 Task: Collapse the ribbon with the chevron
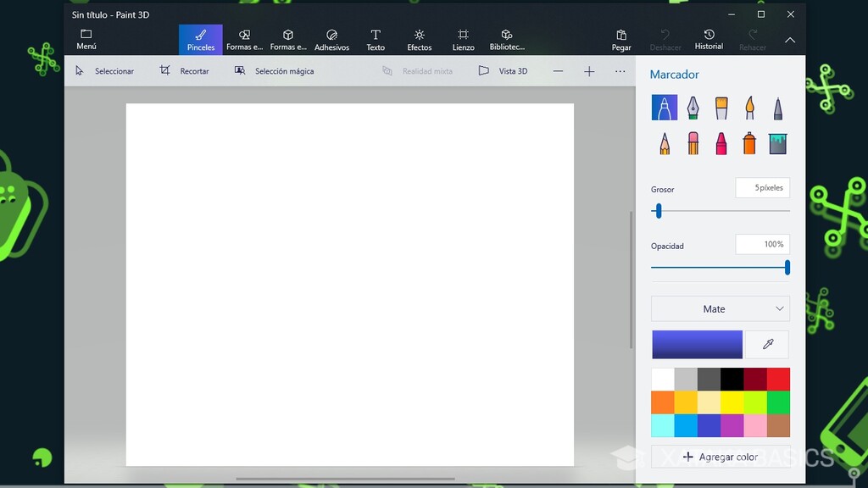[x=790, y=39]
